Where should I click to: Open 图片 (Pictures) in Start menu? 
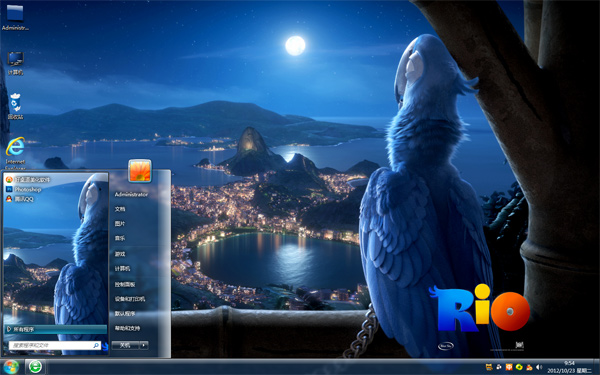click(120, 223)
